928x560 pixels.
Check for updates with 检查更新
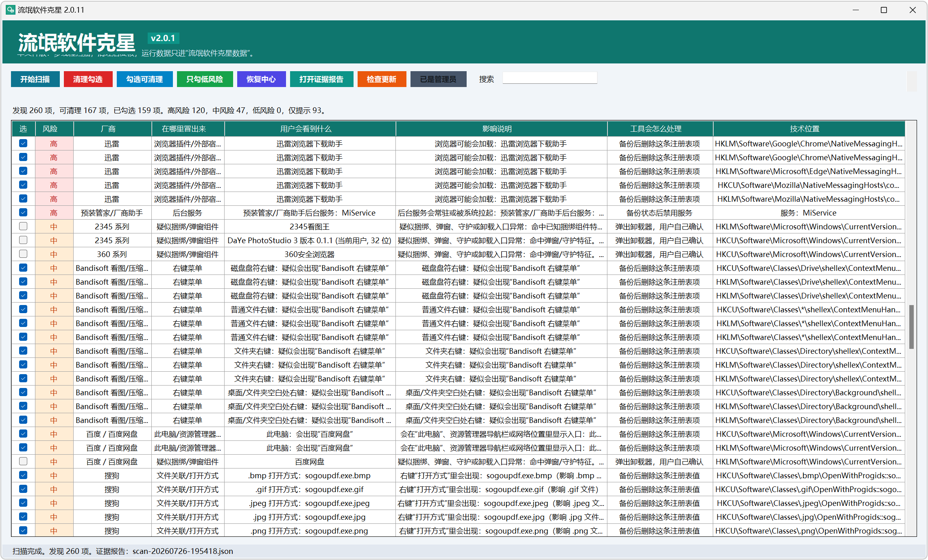pos(382,79)
